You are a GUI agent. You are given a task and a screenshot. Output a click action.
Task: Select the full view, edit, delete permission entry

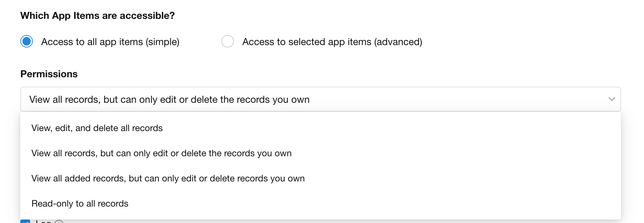(97, 128)
